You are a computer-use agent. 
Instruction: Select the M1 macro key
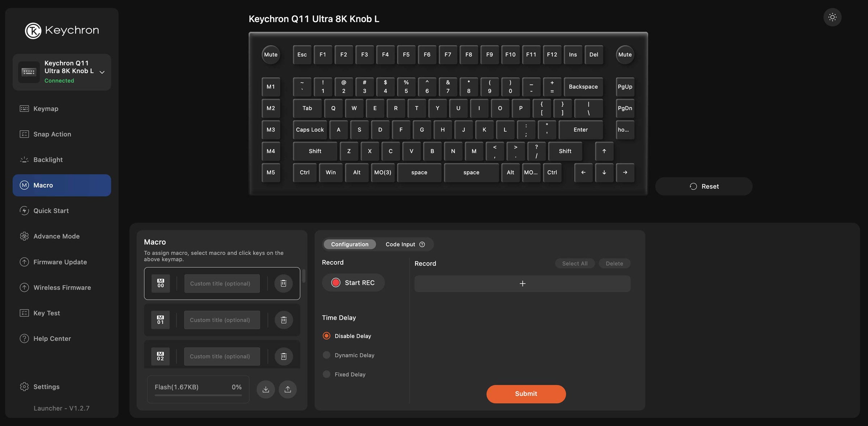(271, 87)
